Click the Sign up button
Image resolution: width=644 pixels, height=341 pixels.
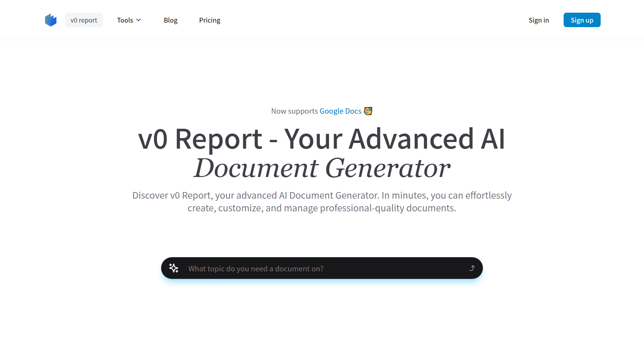tap(582, 20)
